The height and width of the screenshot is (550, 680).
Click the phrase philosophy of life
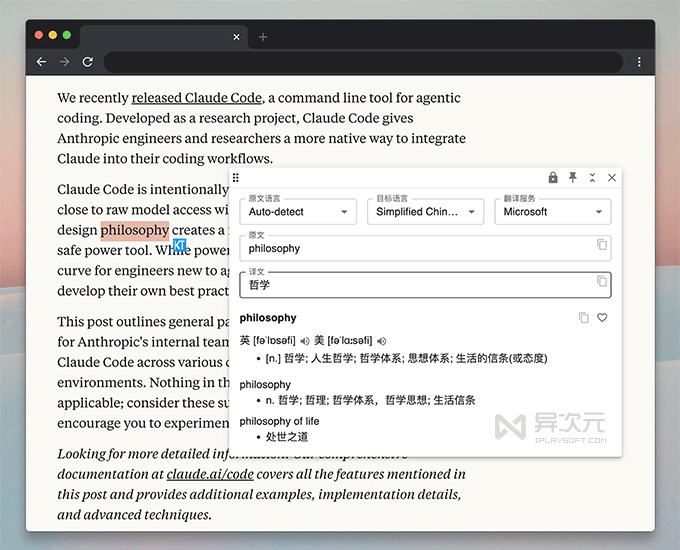pos(279,421)
